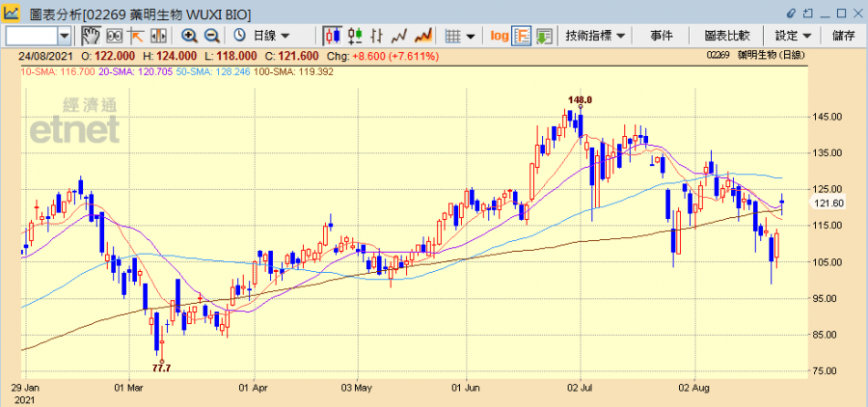Switch to candlestick chart type

(x=333, y=36)
